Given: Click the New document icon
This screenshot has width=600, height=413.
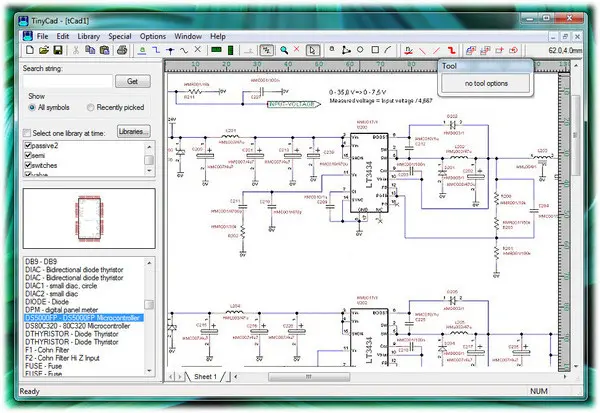Looking at the screenshot, I should coord(31,50).
